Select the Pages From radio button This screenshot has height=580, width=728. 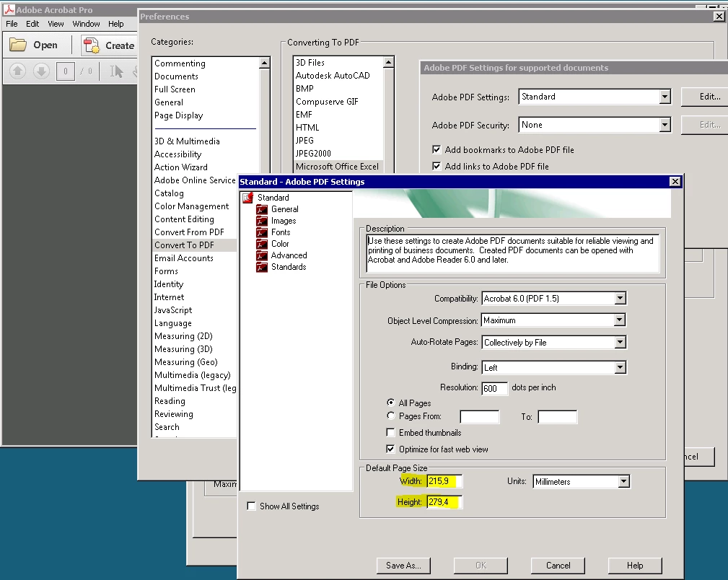(391, 416)
